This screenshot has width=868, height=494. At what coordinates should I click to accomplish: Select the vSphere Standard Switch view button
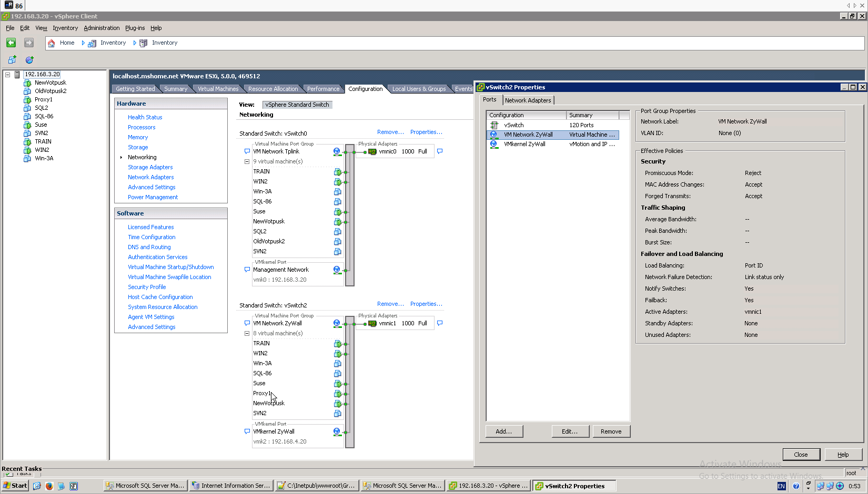point(297,105)
